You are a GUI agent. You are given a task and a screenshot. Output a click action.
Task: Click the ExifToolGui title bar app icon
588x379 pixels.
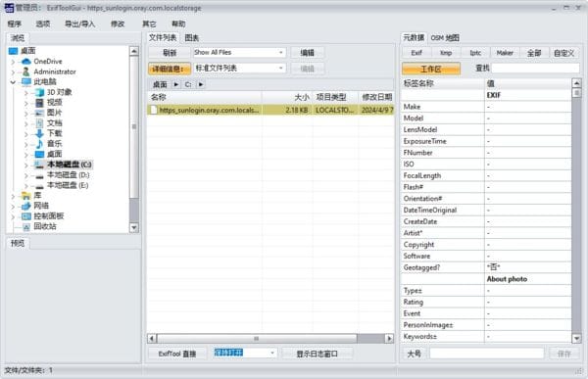coord(9,8)
